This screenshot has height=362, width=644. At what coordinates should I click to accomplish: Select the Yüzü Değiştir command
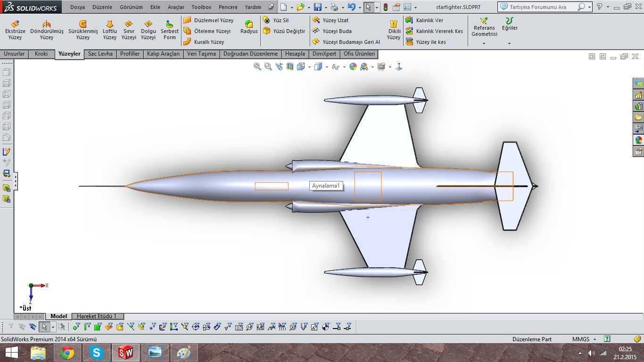[284, 31]
